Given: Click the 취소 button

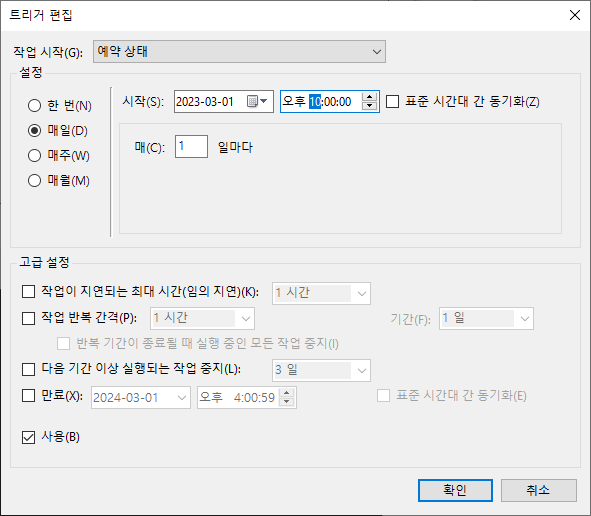Looking at the screenshot, I should point(539,490).
